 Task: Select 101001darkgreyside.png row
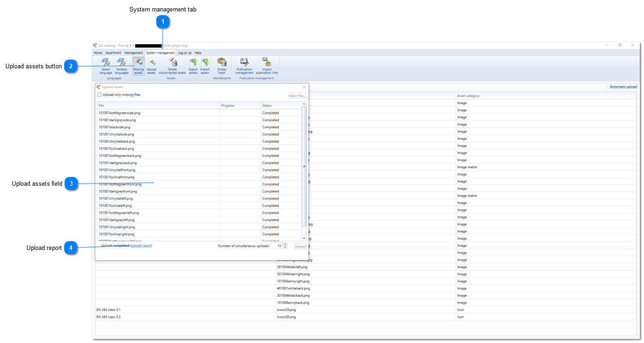click(199, 120)
